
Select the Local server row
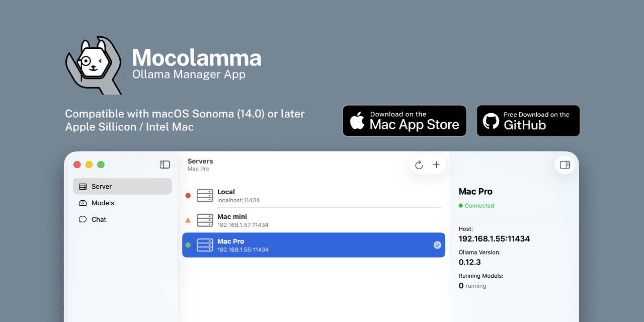click(302, 195)
